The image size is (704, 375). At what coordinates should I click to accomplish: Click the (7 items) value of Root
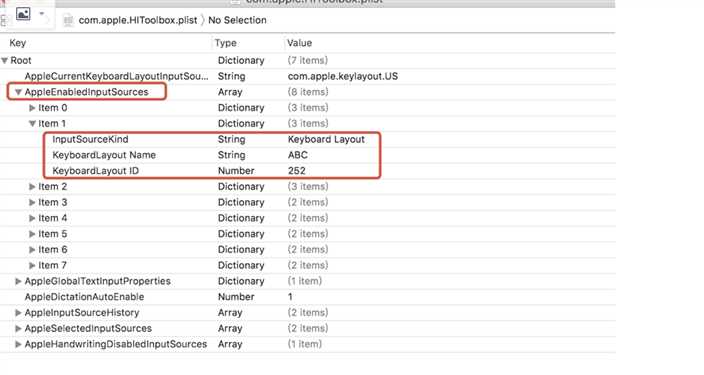pyautogui.click(x=308, y=60)
